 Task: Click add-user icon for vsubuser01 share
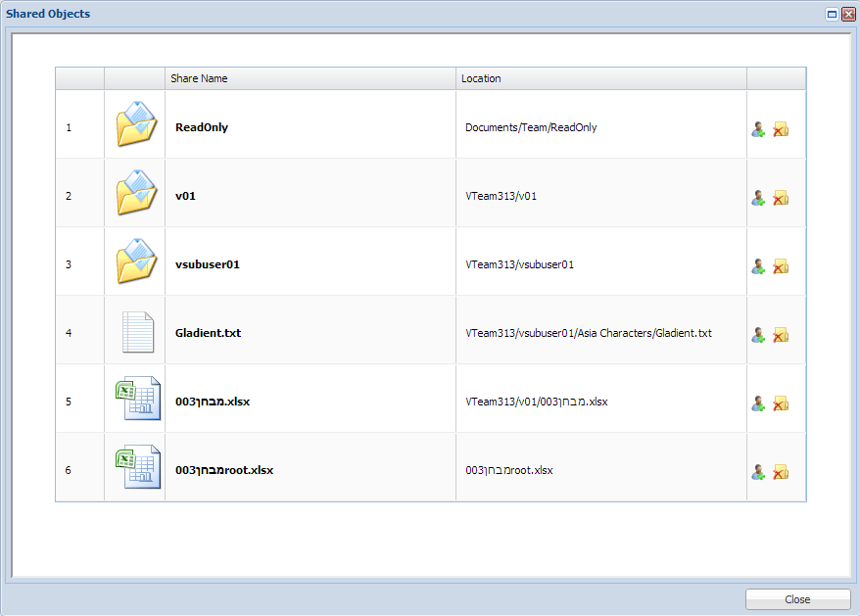tap(758, 266)
